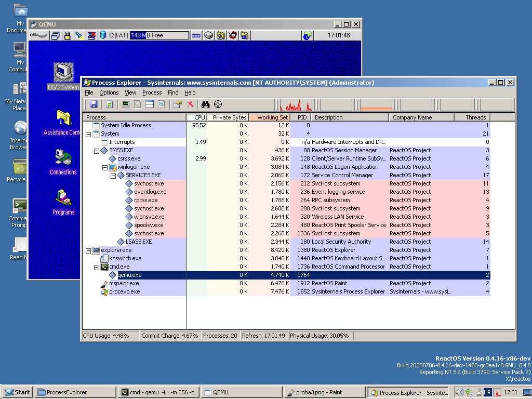Select the LSASS.EXE process row
Screen dimensions: 532x399
coord(286,242)
